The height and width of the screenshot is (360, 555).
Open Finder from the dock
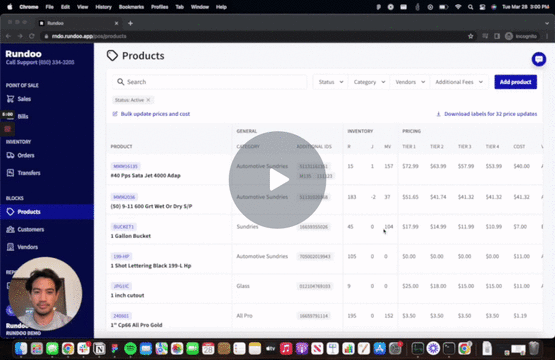coord(21,349)
